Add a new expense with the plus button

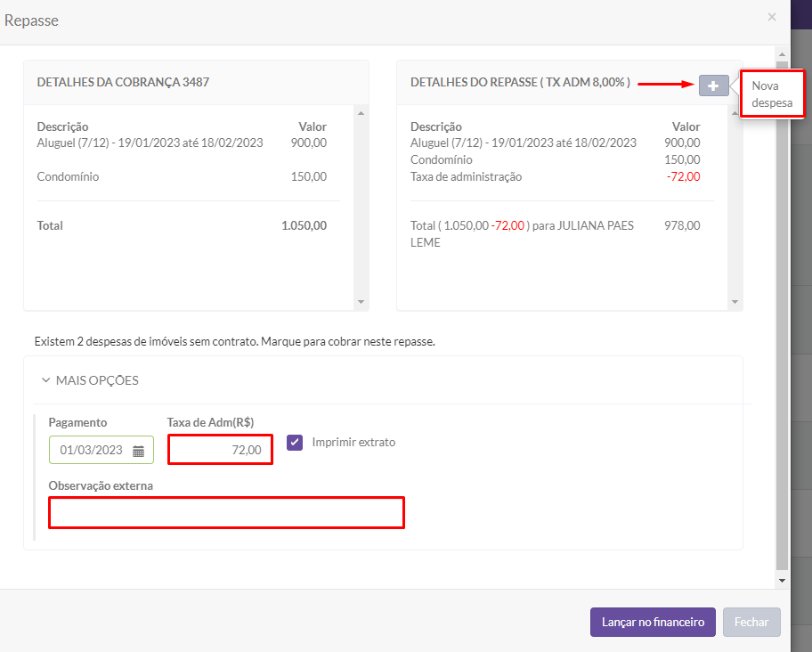713,86
